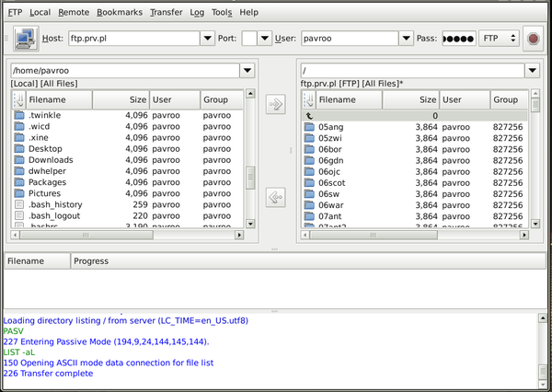This screenshot has width=552, height=392.
Task: Open the Bookmarks menu
Action: pos(119,13)
